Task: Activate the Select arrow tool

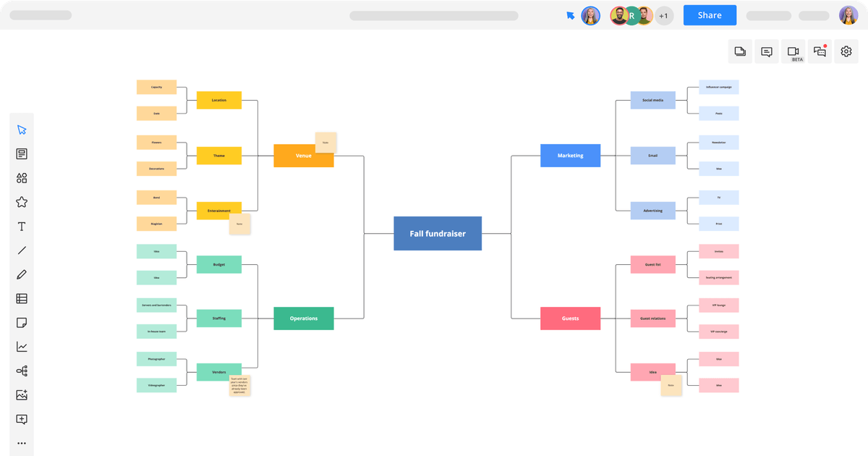Action: [x=22, y=129]
